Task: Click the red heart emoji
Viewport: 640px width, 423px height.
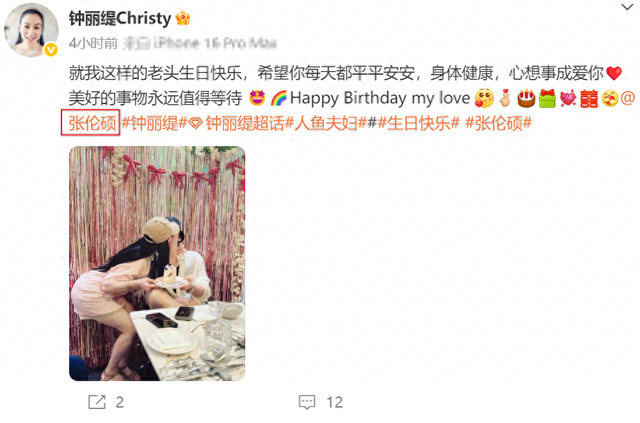Action: tap(613, 73)
